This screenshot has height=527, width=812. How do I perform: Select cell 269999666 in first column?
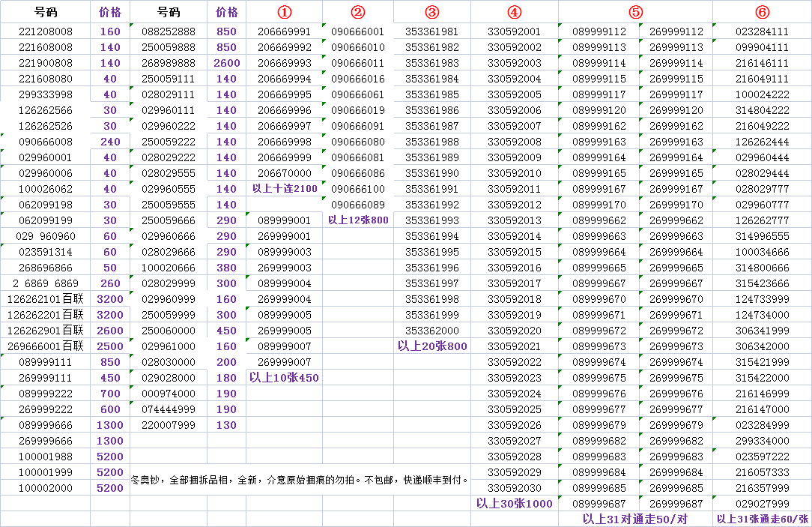[x=46, y=441]
